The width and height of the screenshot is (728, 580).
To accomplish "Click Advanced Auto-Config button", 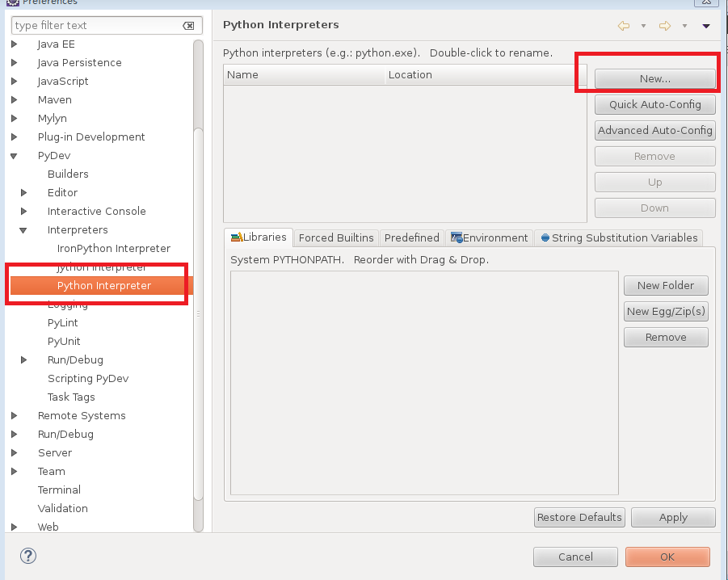I will click(654, 130).
